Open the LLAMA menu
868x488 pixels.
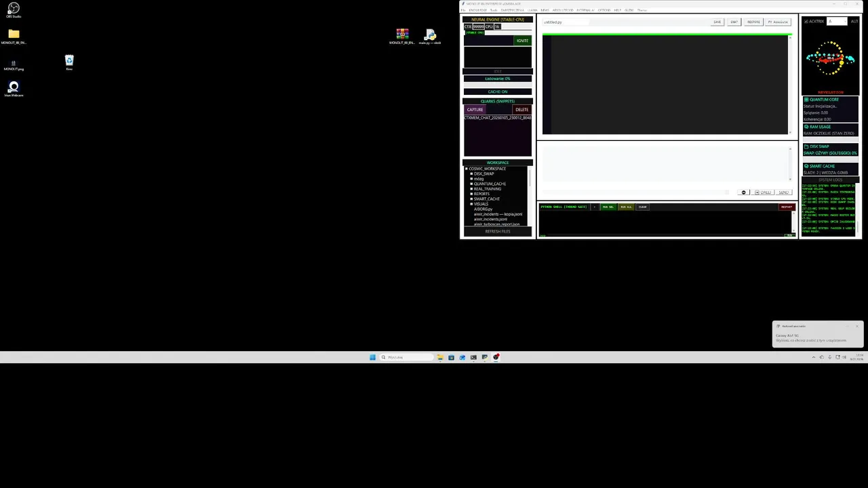[533, 10]
